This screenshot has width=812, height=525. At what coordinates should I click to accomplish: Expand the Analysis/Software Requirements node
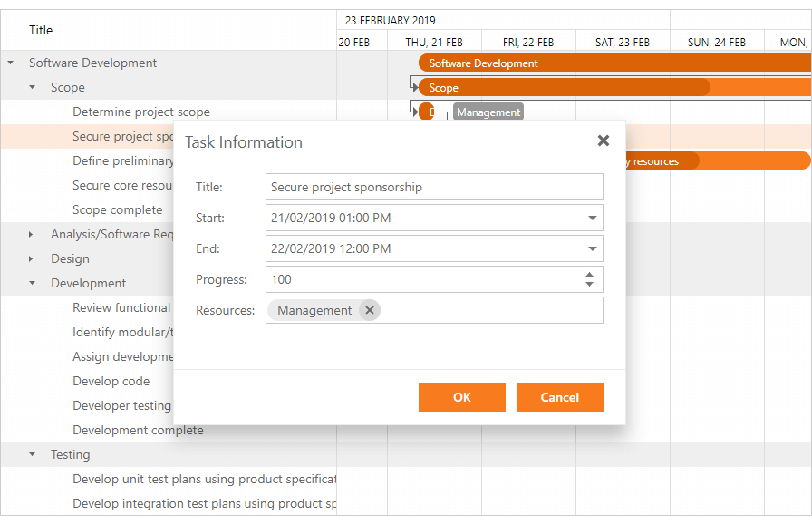(31, 234)
